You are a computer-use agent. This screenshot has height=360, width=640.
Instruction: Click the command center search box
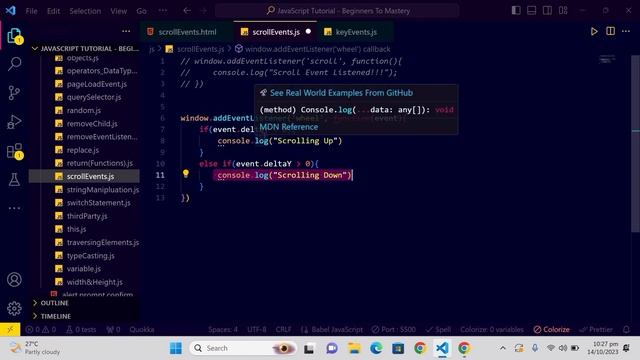click(337, 11)
